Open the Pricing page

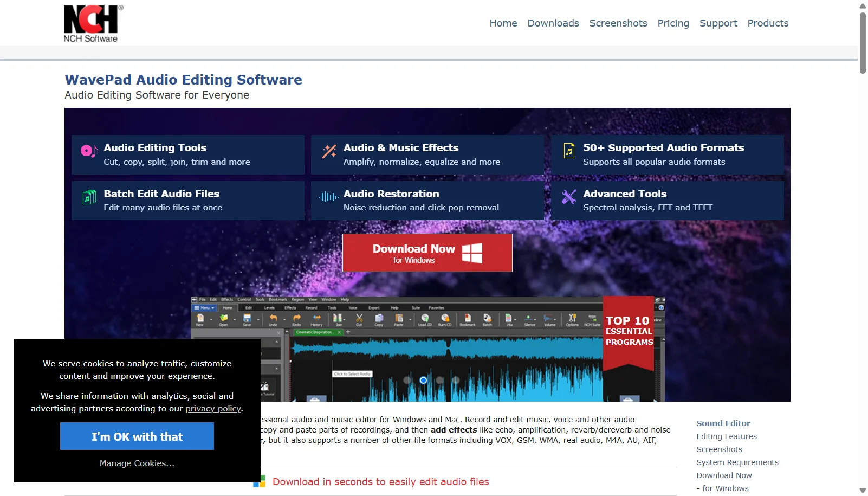[x=673, y=23]
